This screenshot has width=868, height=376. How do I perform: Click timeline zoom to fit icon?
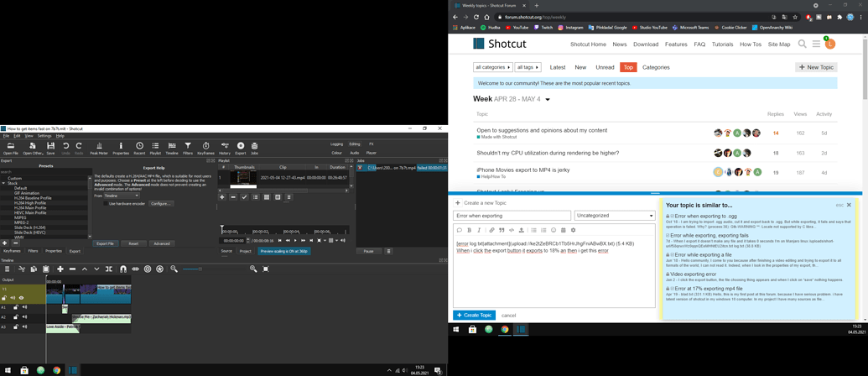pyautogui.click(x=266, y=269)
